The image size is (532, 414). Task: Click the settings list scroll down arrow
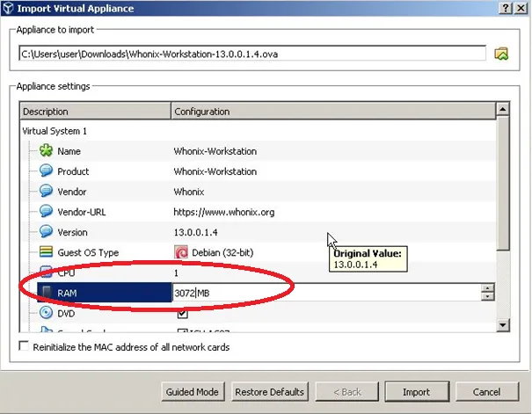502,325
